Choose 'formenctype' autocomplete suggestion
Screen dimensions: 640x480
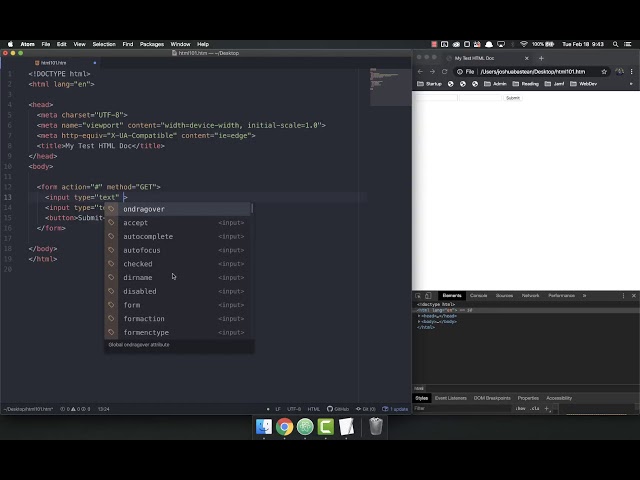point(178,332)
